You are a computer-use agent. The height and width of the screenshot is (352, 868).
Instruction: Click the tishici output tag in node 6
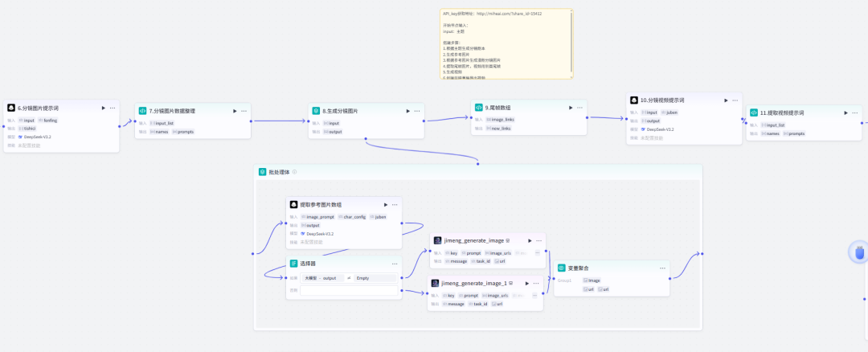click(x=27, y=129)
